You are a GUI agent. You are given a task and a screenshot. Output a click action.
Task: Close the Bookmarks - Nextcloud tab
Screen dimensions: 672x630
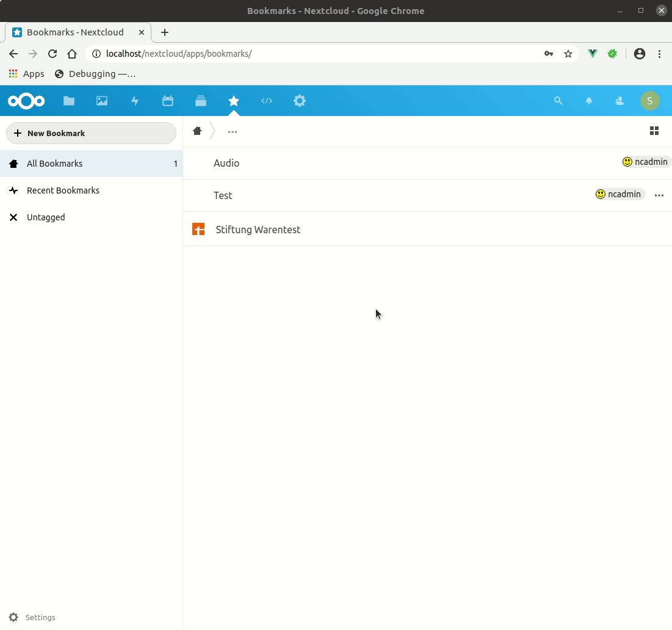click(x=142, y=32)
